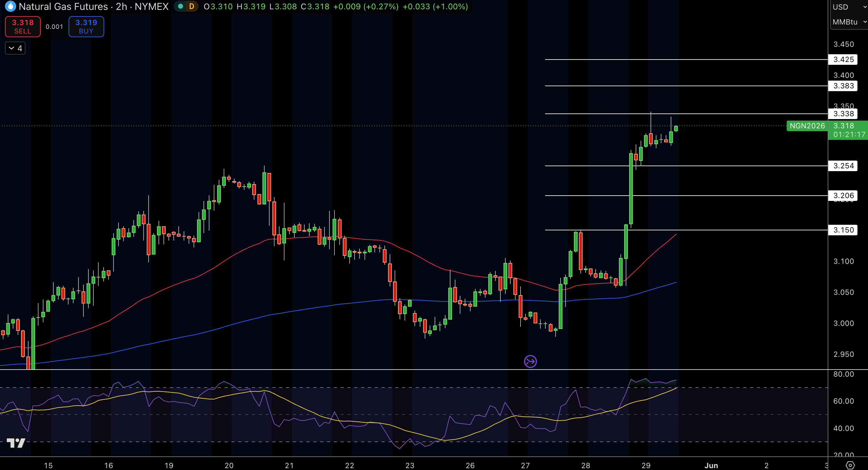
Task: Click the 3.318 SELL button
Action: 23,27
